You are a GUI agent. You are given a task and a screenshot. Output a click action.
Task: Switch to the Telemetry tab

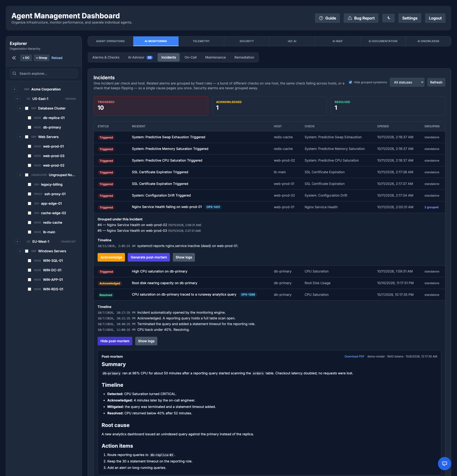coord(201,41)
